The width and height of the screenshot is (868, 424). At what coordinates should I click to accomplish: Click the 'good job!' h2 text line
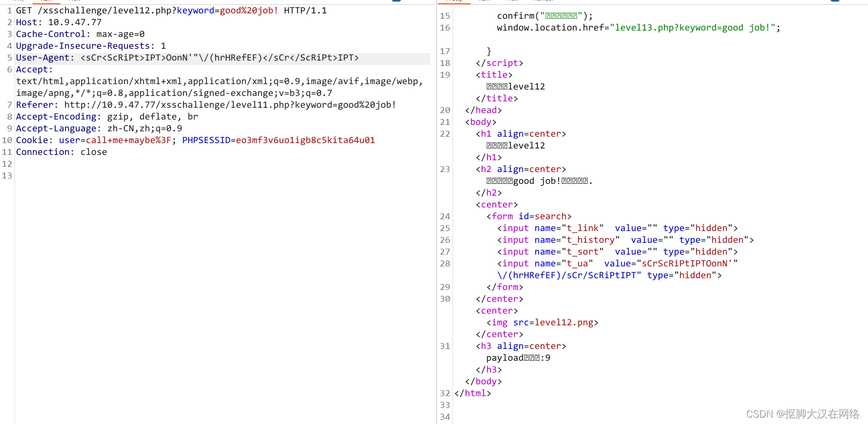pyautogui.click(x=539, y=181)
